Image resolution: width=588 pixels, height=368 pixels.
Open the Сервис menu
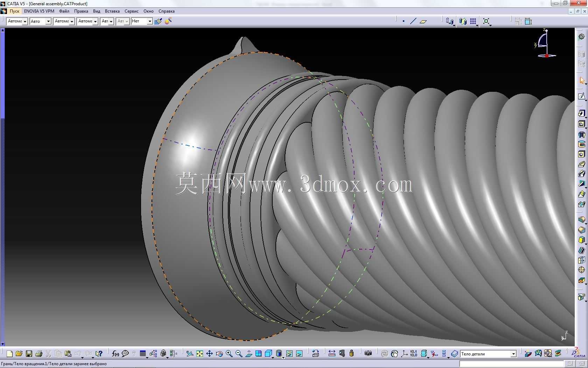[x=132, y=11]
